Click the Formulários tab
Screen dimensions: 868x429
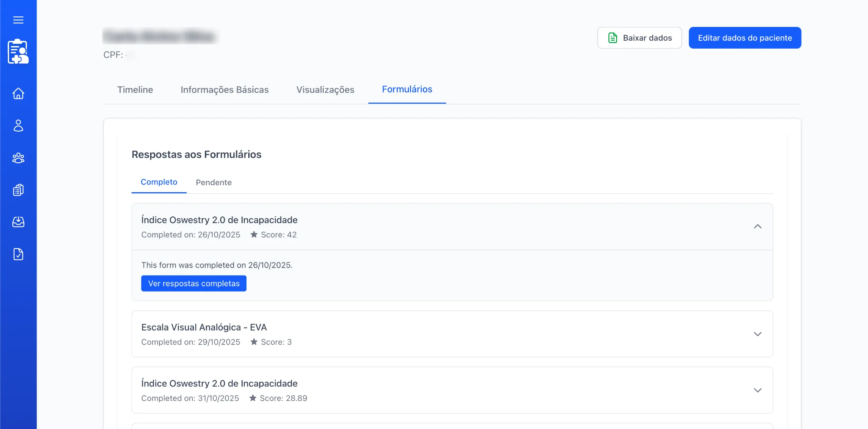(x=407, y=89)
